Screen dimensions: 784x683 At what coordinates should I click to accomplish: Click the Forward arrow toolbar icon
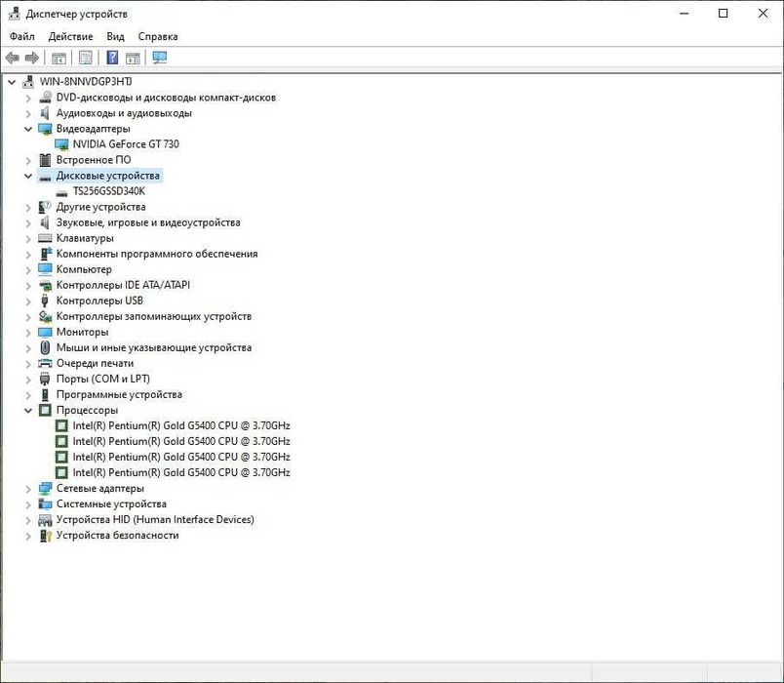pyautogui.click(x=31, y=58)
